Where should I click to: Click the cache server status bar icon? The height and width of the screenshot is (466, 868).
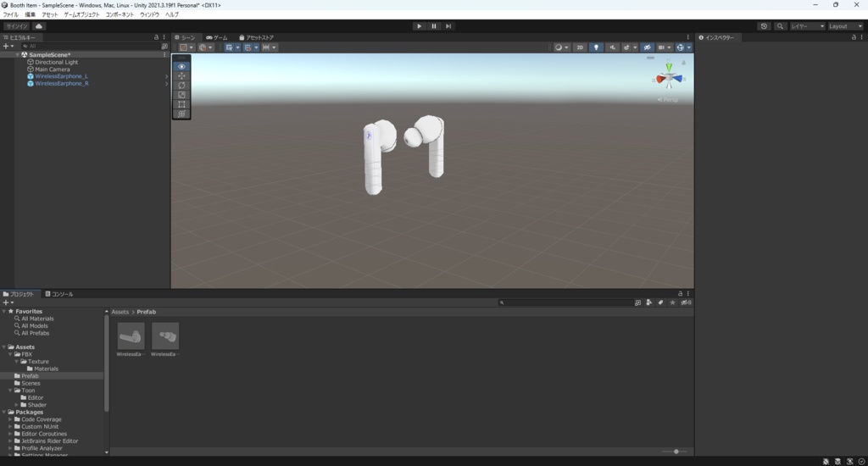[x=837, y=461]
